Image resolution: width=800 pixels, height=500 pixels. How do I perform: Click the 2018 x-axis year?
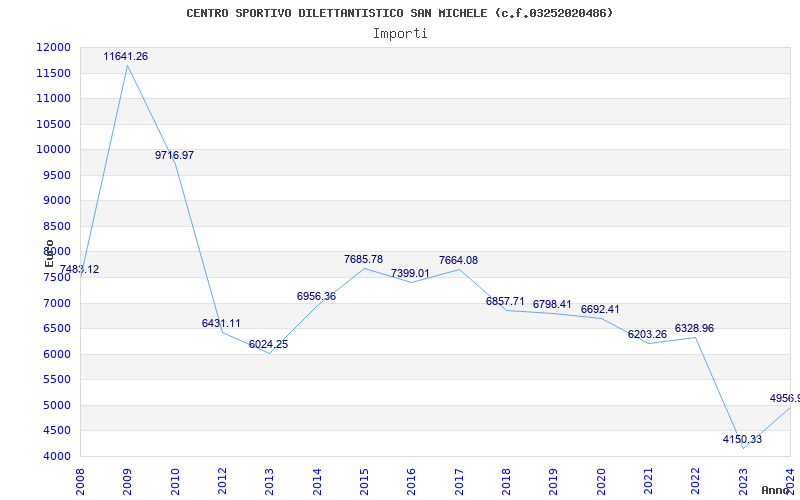[x=506, y=482]
